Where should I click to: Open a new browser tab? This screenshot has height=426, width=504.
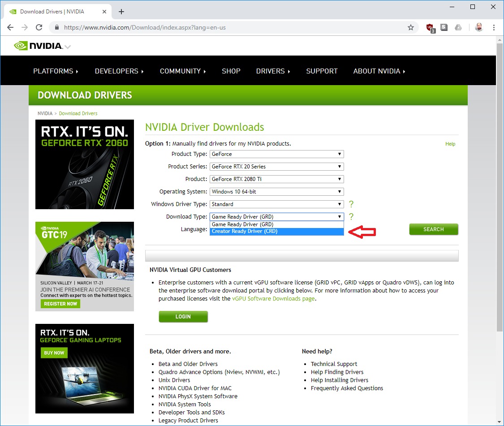[121, 12]
